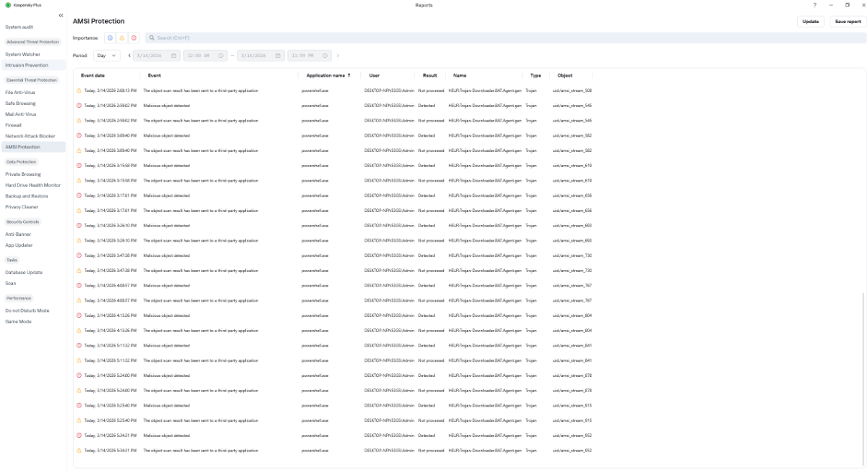Click the warning icon on the 3:09:40 PM third-party row
The width and height of the screenshot is (868, 471).
(80, 150)
